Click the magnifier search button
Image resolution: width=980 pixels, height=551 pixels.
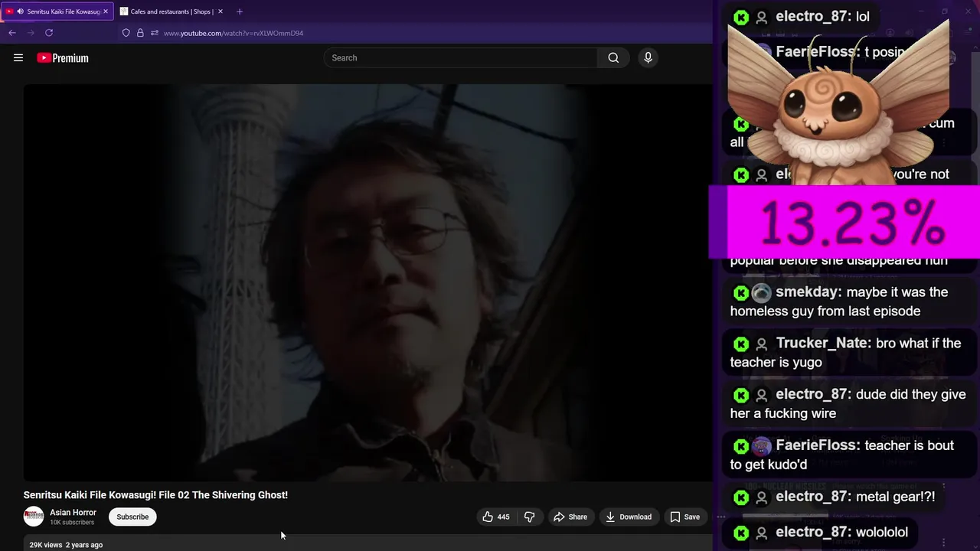click(613, 57)
